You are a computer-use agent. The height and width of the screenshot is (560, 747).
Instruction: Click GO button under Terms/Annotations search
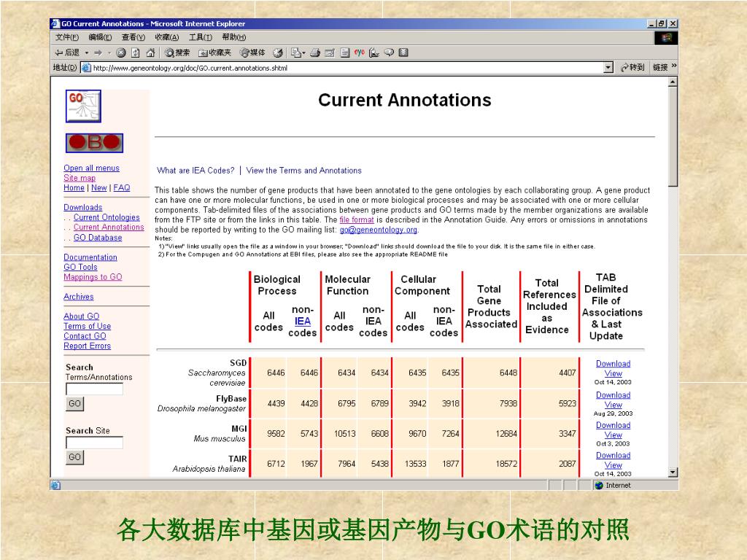75,404
